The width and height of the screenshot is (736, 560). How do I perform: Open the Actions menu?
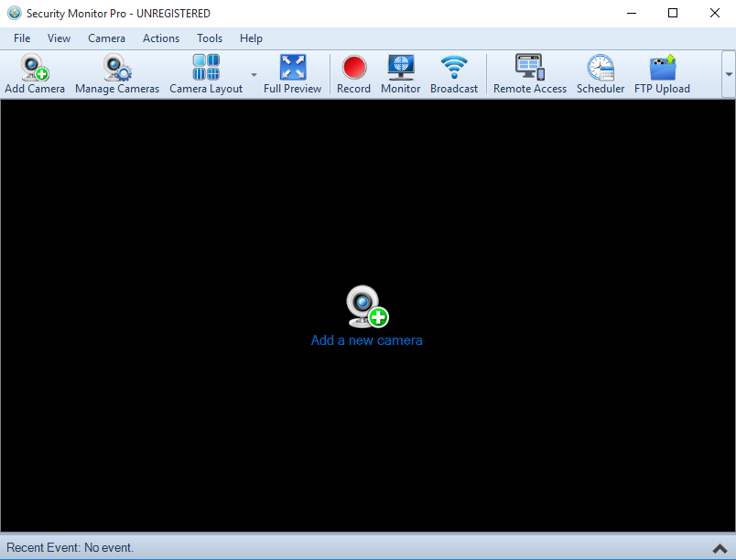(161, 38)
